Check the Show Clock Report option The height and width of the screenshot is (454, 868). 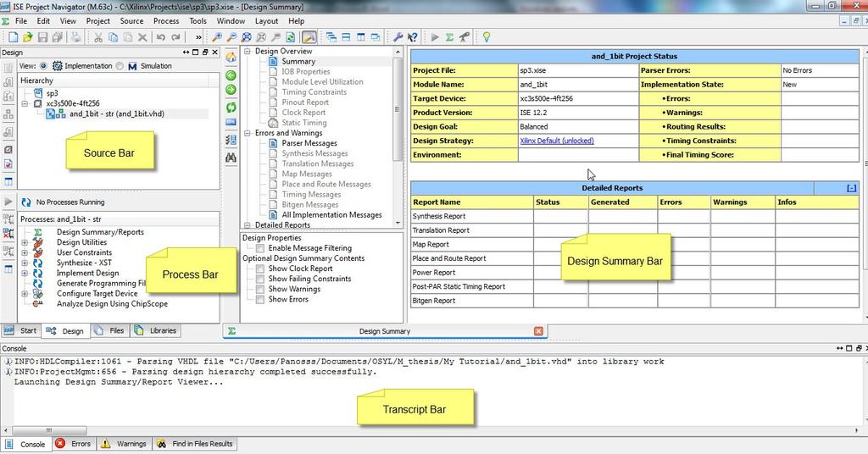click(x=259, y=269)
